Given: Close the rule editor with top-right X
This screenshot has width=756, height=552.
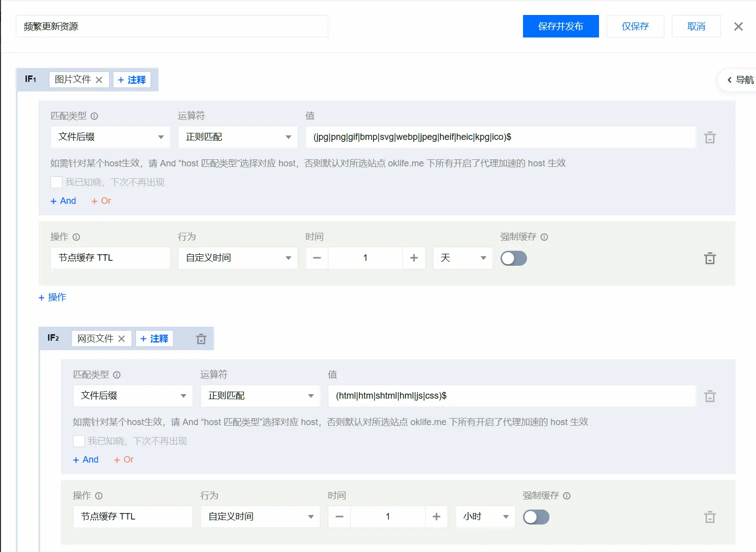Looking at the screenshot, I should click(738, 26).
